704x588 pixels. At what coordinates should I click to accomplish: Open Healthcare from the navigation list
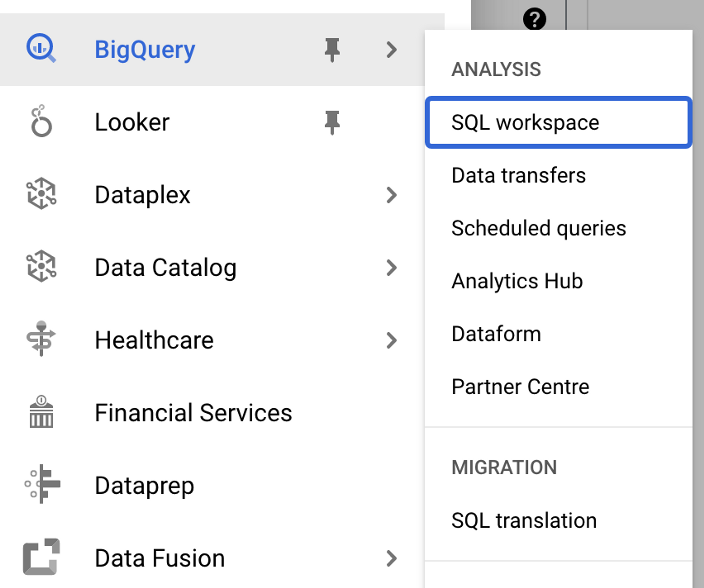[x=154, y=340]
